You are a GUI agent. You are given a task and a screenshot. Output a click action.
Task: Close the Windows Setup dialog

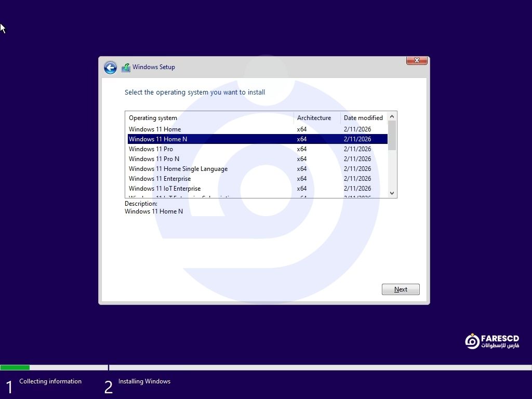coord(417,61)
